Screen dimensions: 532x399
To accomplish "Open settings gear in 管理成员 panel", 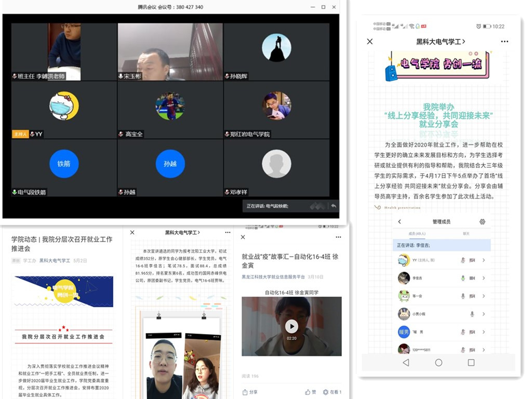I will (x=482, y=222).
